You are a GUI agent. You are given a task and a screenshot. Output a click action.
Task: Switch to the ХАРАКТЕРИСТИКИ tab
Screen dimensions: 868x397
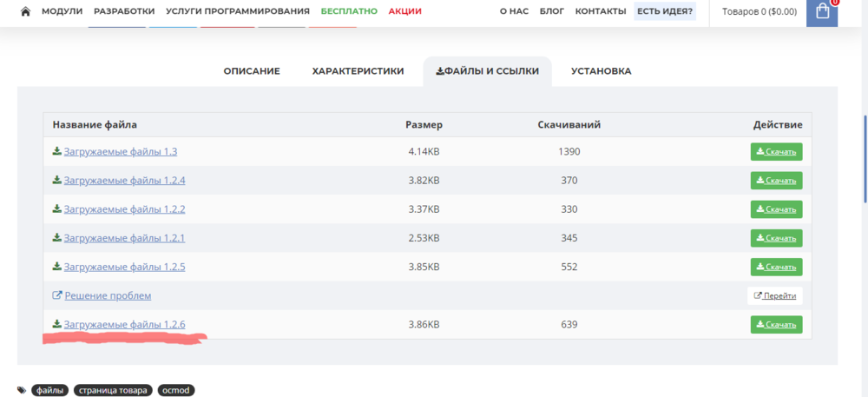tap(358, 71)
